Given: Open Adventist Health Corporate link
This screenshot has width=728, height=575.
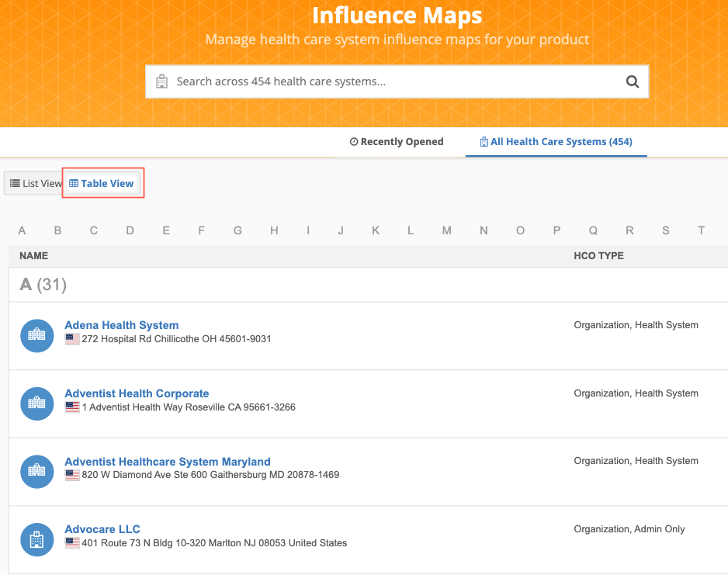Looking at the screenshot, I should (x=137, y=393).
